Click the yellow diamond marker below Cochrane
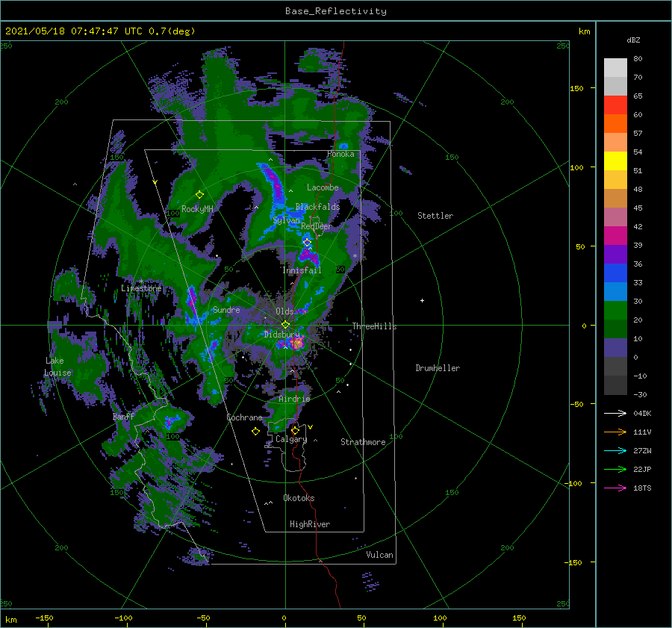 (255, 432)
